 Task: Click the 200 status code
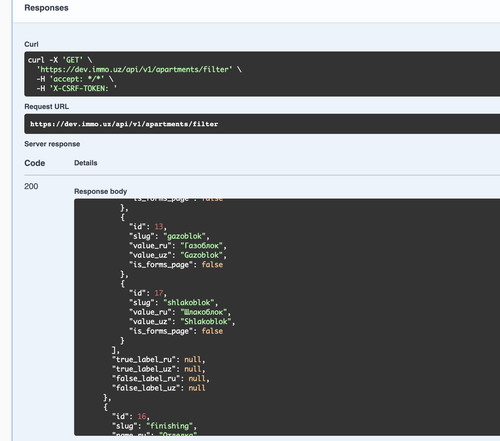coord(31,186)
